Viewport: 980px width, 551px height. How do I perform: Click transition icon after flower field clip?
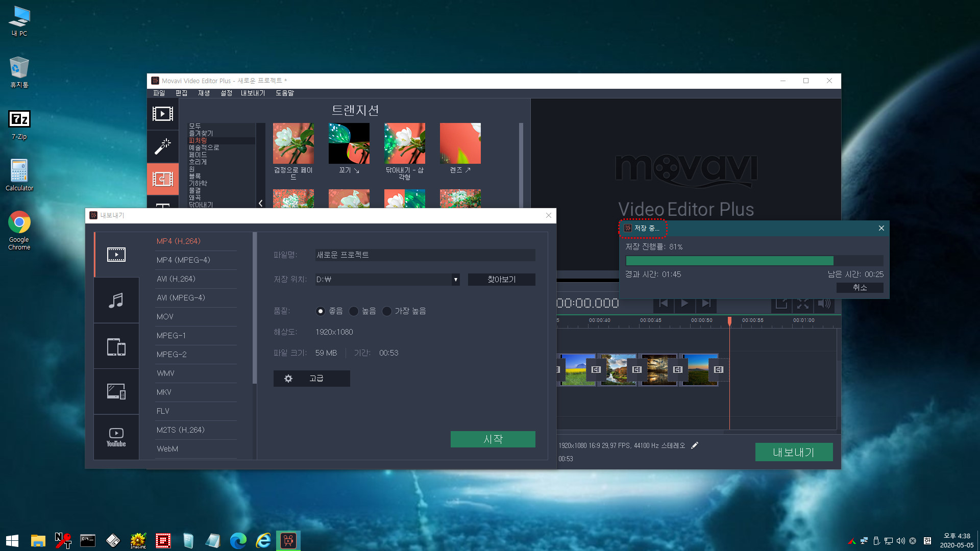click(x=596, y=370)
